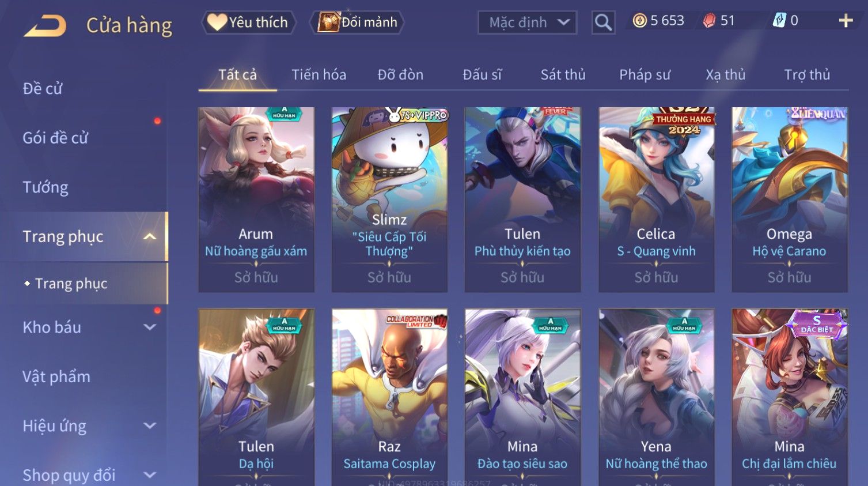Open Yêu thích favorites heart button

[x=248, y=22]
